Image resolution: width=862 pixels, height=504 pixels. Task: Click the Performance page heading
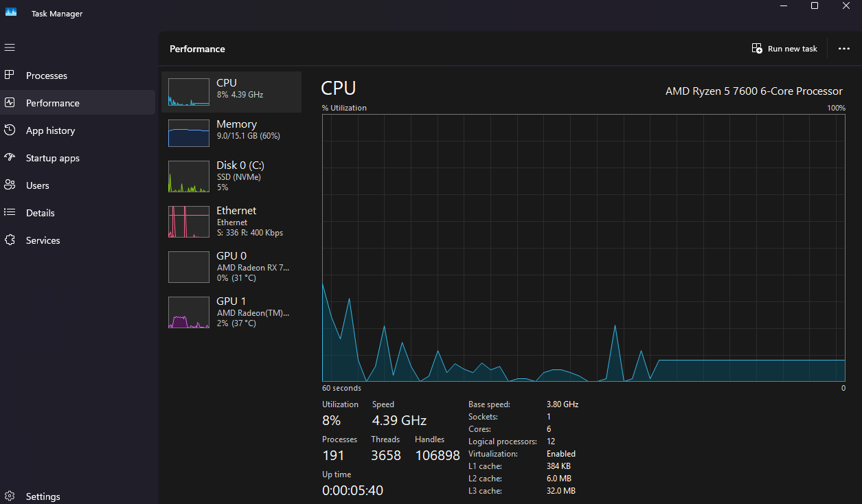point(197,49)
